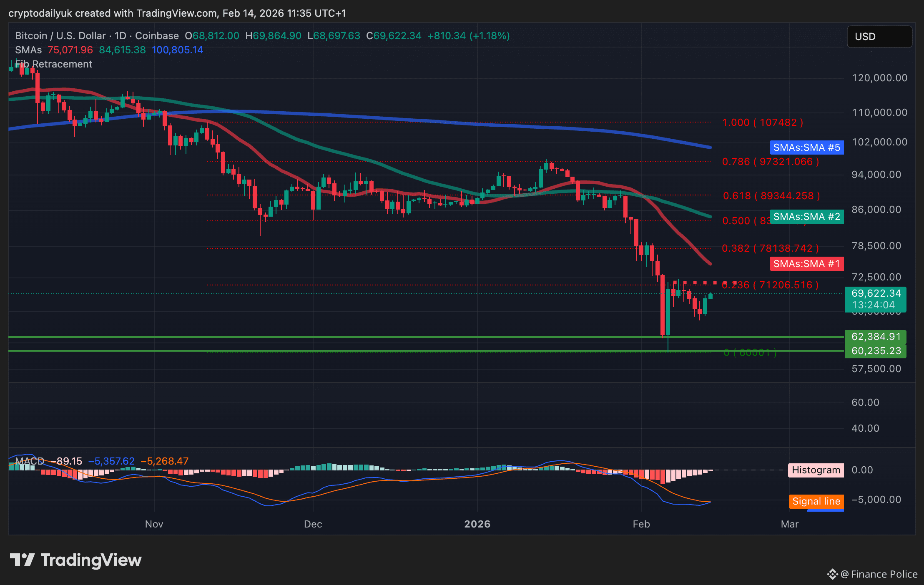Click the SMAs:SMA #2 green label
The width and height of the screenshot is (924, 585).
806,217
